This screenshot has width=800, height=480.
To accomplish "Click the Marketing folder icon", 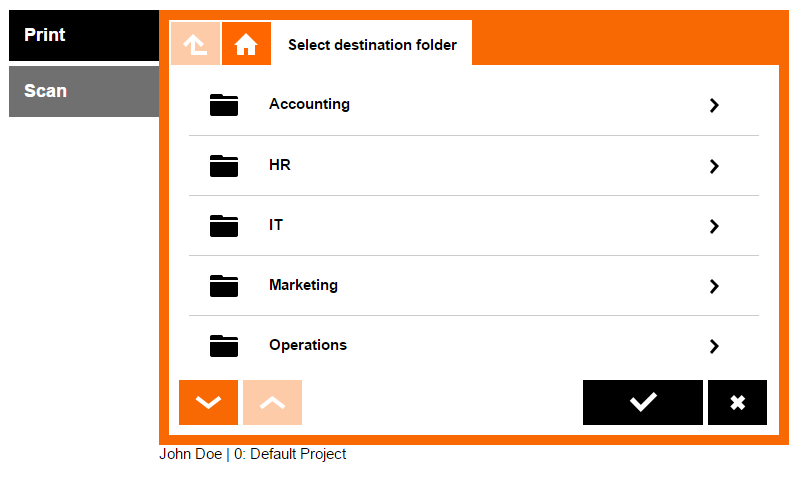I will (224, 286).
